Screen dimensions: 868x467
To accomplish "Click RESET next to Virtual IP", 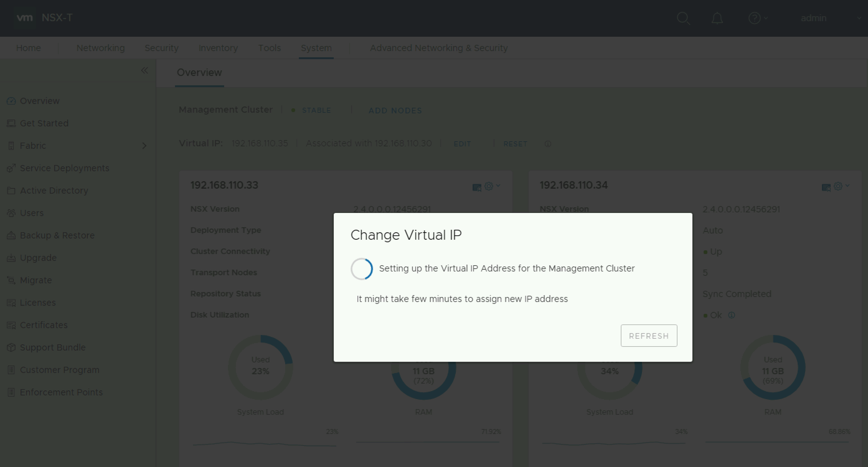I will (x=515, y=144).
